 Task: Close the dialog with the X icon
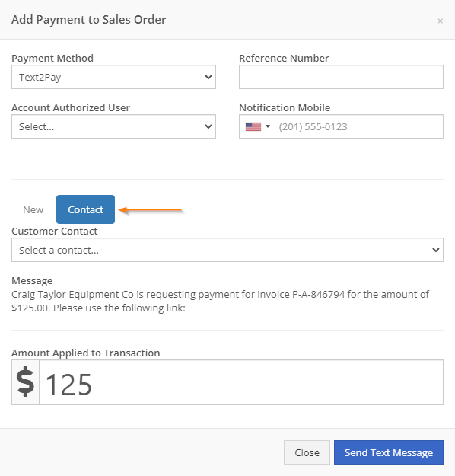point(440,21)
